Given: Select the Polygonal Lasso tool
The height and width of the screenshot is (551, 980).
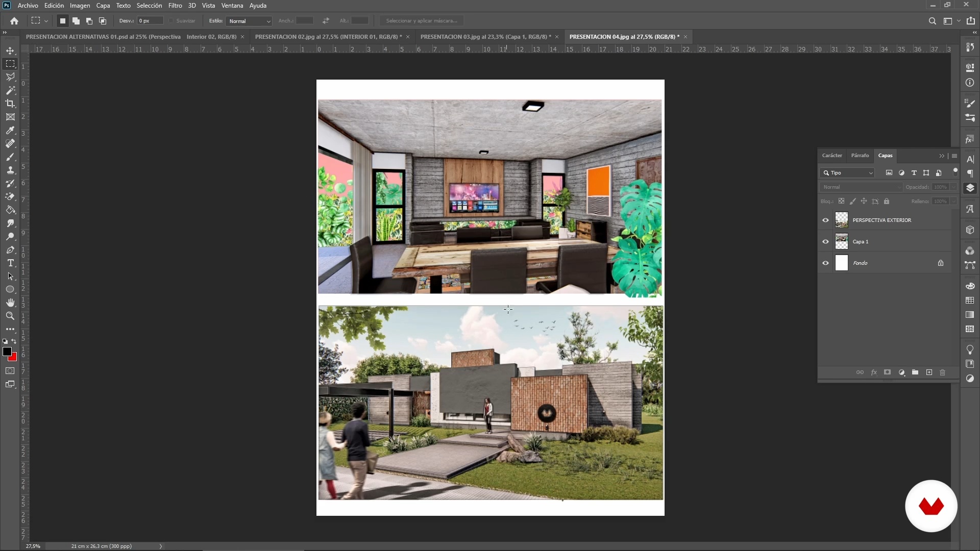Looking at the screenshot, I should coord(10,77).
